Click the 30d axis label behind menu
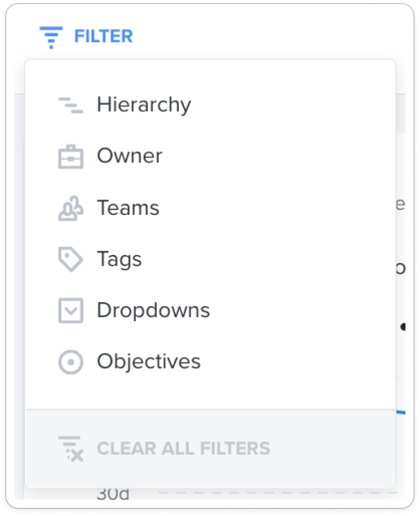The image size is (420, 516). (x=113, y=493)
